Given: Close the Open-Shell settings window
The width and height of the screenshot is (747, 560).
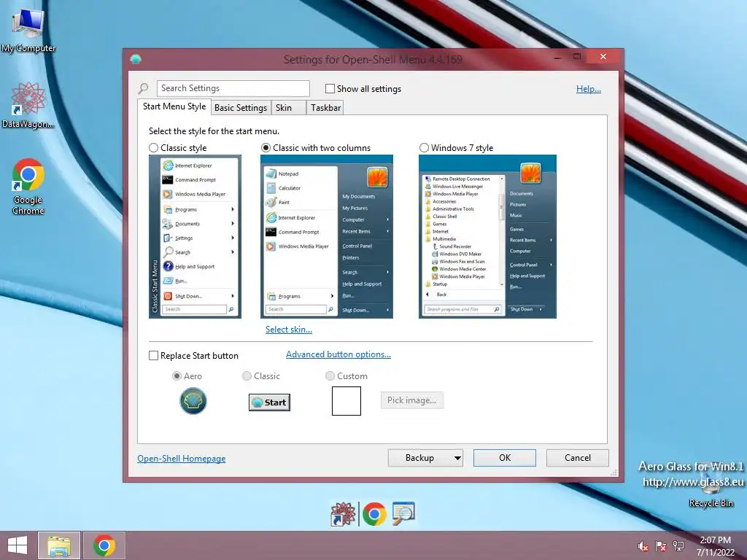Looking at the screenshot, I should tap(603, 57).
